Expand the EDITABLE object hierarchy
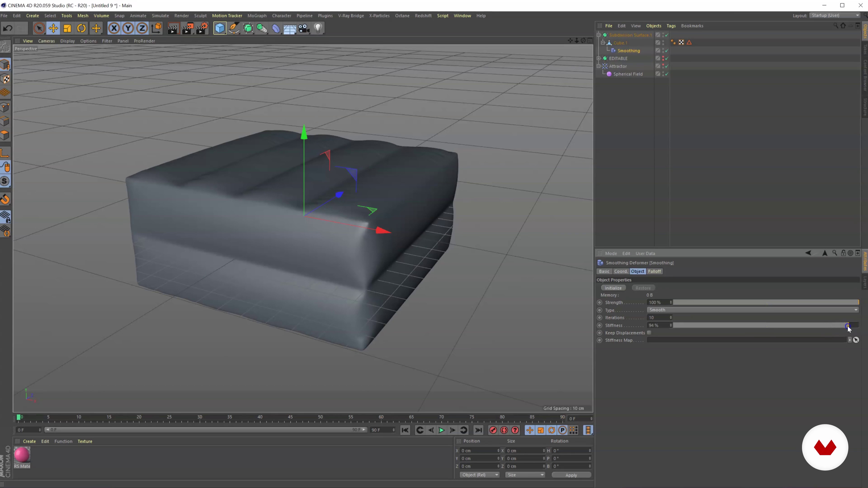868x488 pixels. point(599,59)
